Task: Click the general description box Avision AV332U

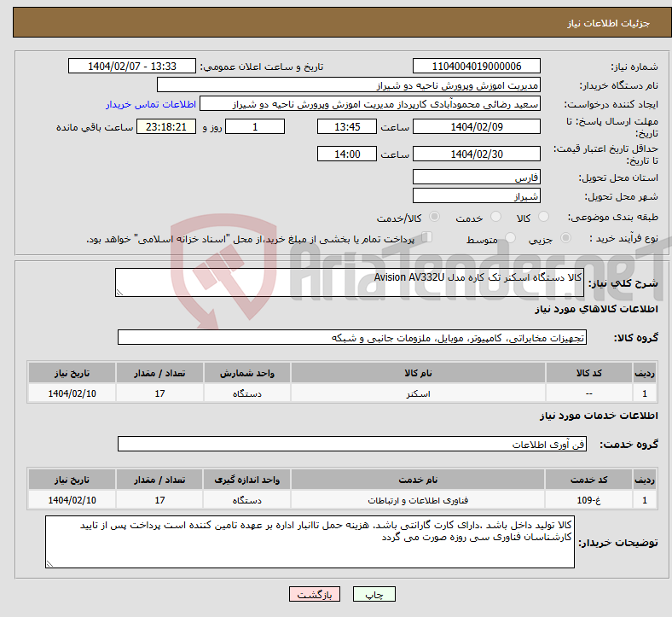Action: [350, 282]
